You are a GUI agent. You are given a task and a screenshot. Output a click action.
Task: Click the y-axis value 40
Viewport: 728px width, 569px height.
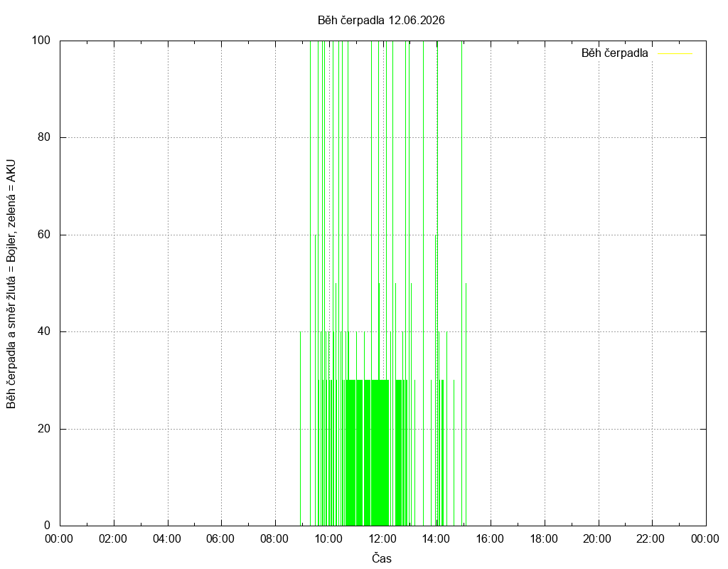pyautogui.click(x=44, y=331)
